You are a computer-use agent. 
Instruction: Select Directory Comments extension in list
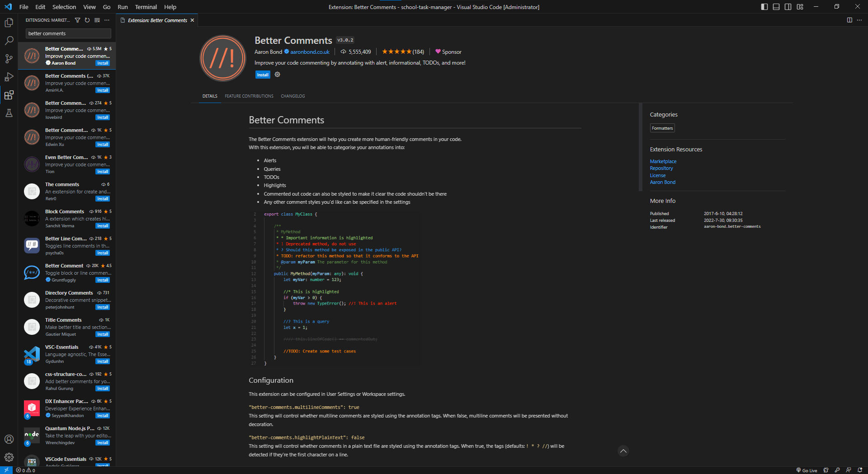coord(67,300)
